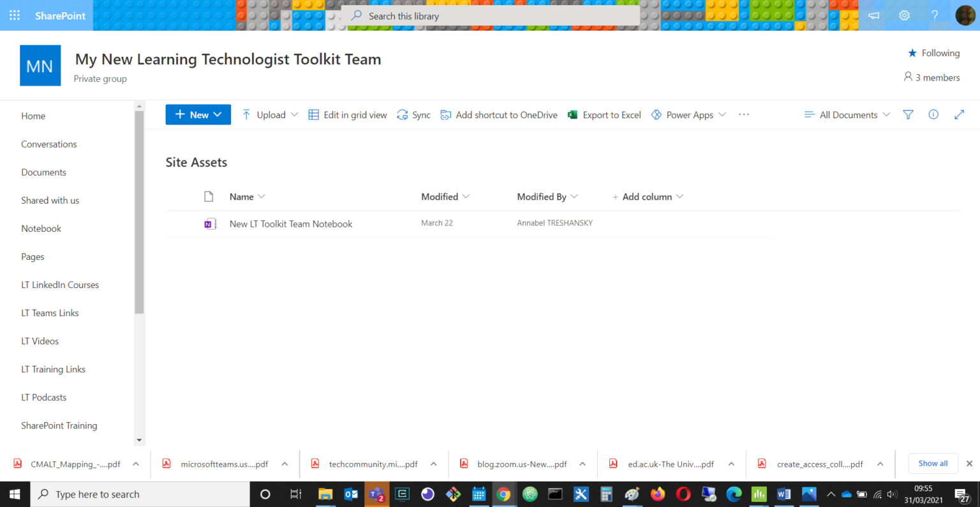The width and height of the screenshot is (980, 507).
Task: Click the OneNote icon next to the notebook
Action: (x=210, y=223)
